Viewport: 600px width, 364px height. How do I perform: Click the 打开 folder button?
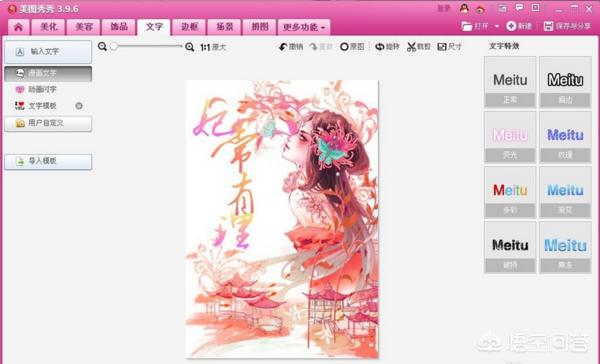[475, 26]
